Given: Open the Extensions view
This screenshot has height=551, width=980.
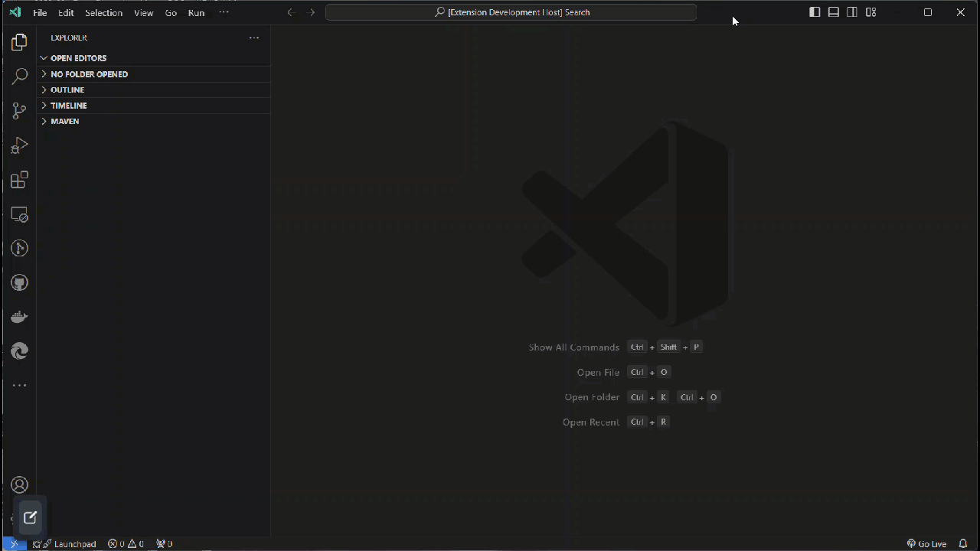Looking at the screenshot, I should click(x=19, y=180).
